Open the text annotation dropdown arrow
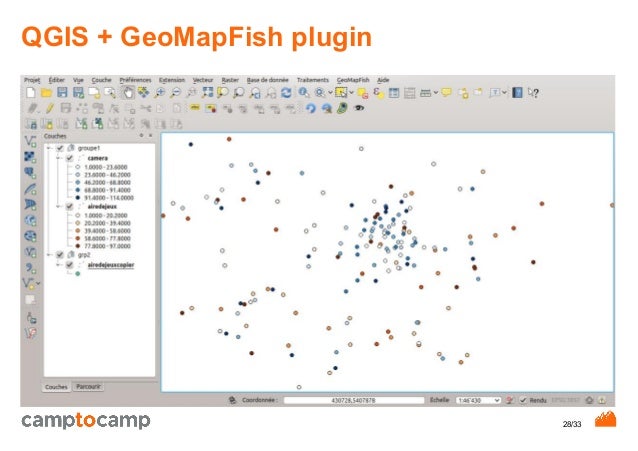The height and width of the screenshot is (451, 638). click(504, 93)
